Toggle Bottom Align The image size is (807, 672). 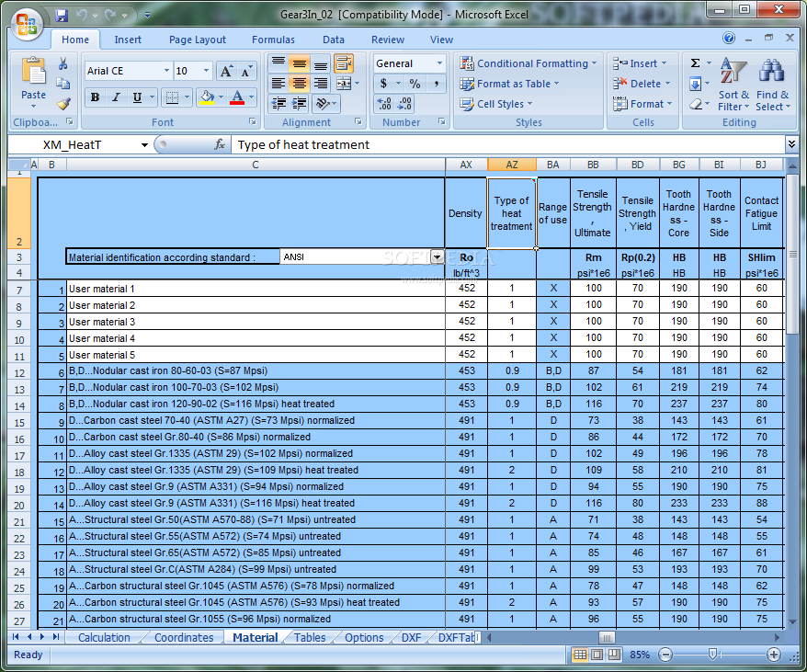[321, 63]
